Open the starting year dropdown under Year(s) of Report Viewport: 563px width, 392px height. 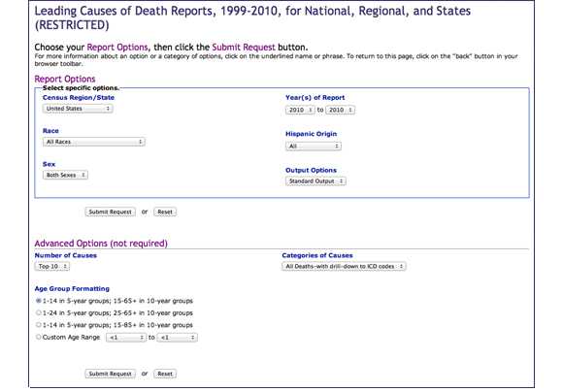click(x=300, y=110)
